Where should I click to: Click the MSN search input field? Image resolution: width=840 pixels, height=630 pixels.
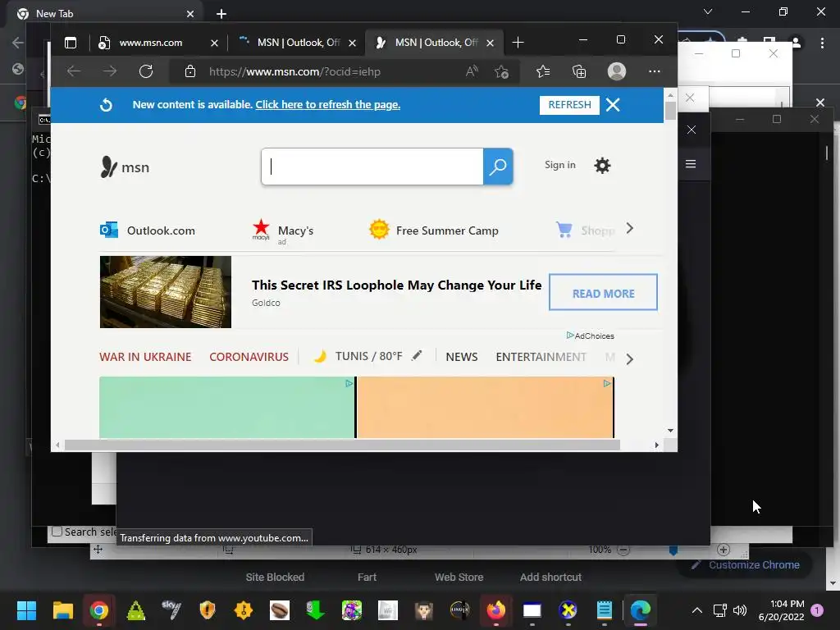click(x=372, y=167)
